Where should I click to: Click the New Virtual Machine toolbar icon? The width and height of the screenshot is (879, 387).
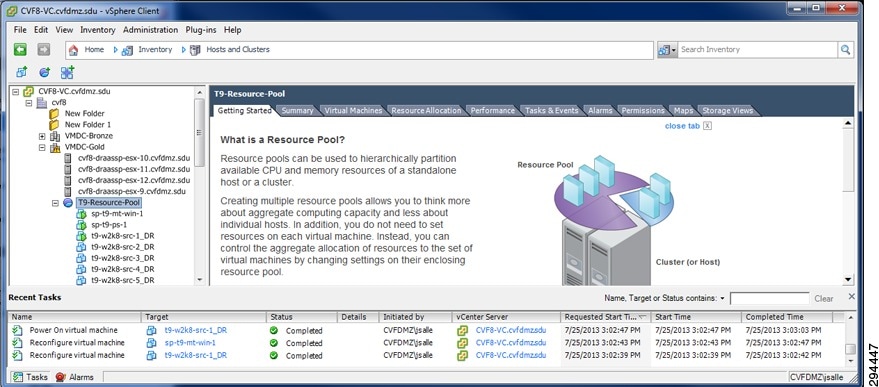[x=21, y=72]
